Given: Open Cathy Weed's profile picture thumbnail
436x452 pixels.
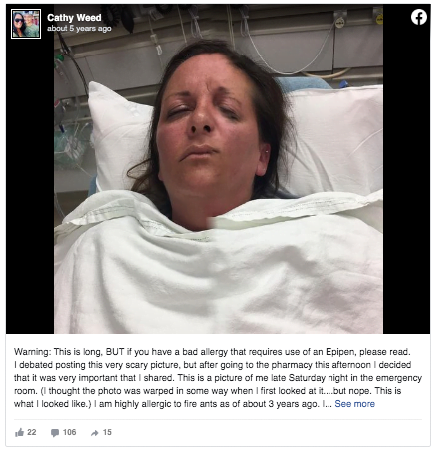Looking at the screenshot, I should pyautogui.click(x=26, y=24).
